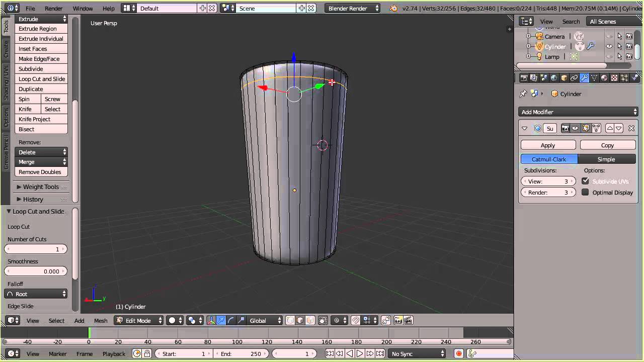The width and height of the screenshot is (644, 362).
Task: Open the Modifiers properties tab wrench icon
Action: coord(584,78)
